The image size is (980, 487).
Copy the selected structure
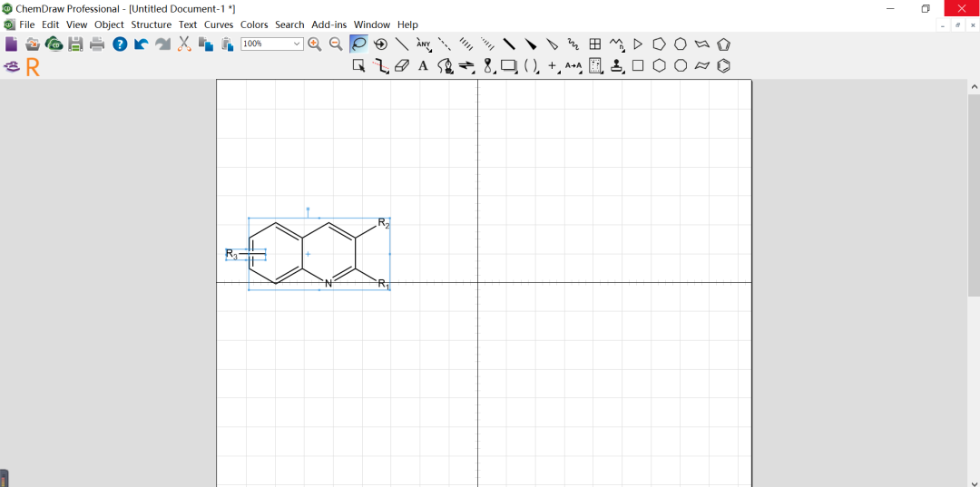click(206, 44)
